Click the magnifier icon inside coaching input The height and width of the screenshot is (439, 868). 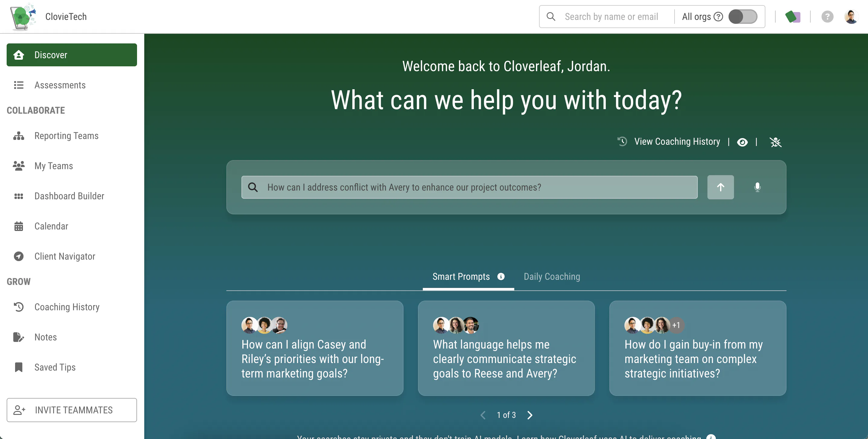coord(253,187)
